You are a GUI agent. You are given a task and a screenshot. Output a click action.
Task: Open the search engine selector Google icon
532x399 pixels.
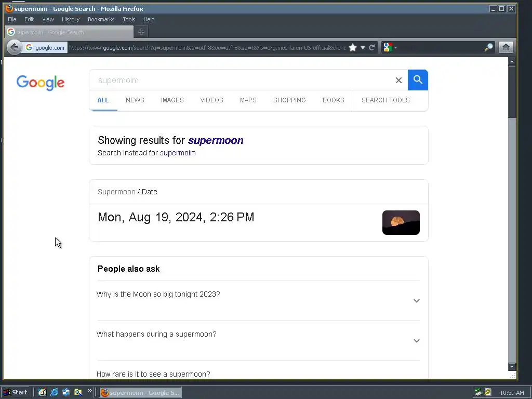388,47
